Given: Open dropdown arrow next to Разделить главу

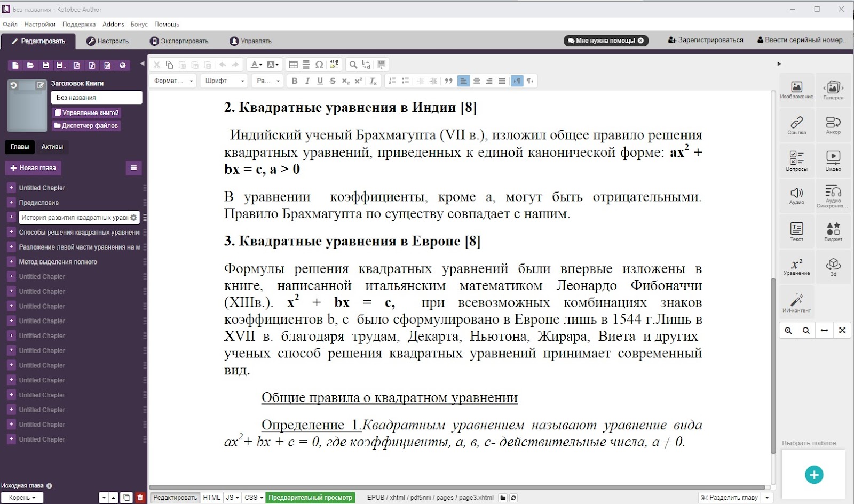Looking at the screenshot, I should click(768, 498).
